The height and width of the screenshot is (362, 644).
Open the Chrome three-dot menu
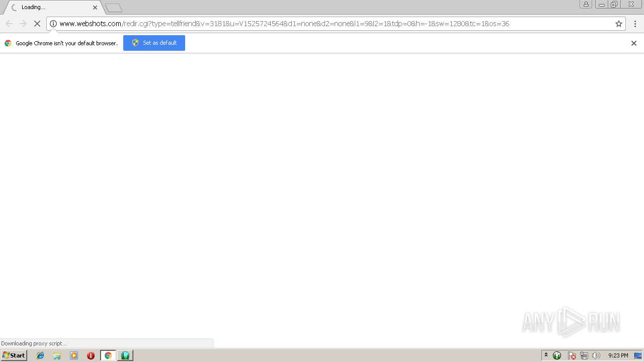[635, 24]
